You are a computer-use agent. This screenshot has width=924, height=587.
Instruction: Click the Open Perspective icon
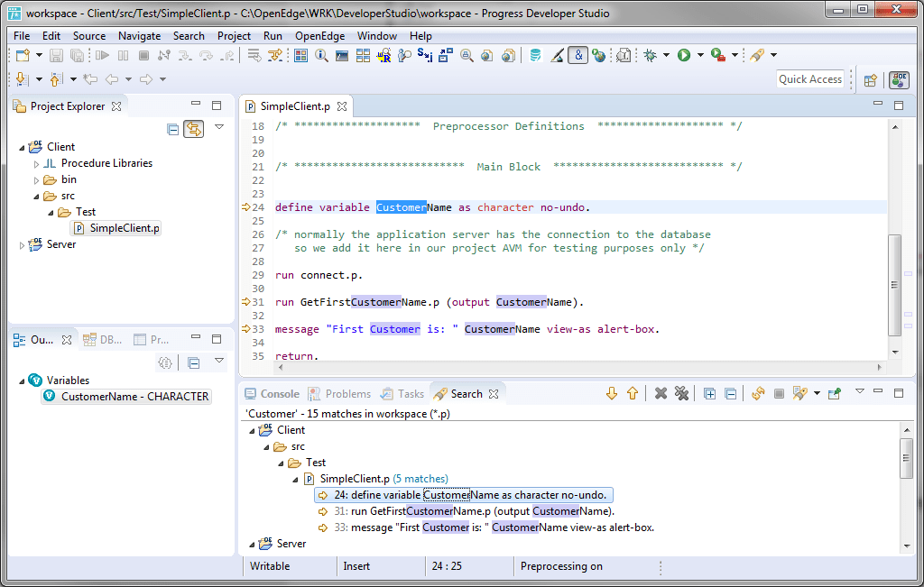(871, 80)
